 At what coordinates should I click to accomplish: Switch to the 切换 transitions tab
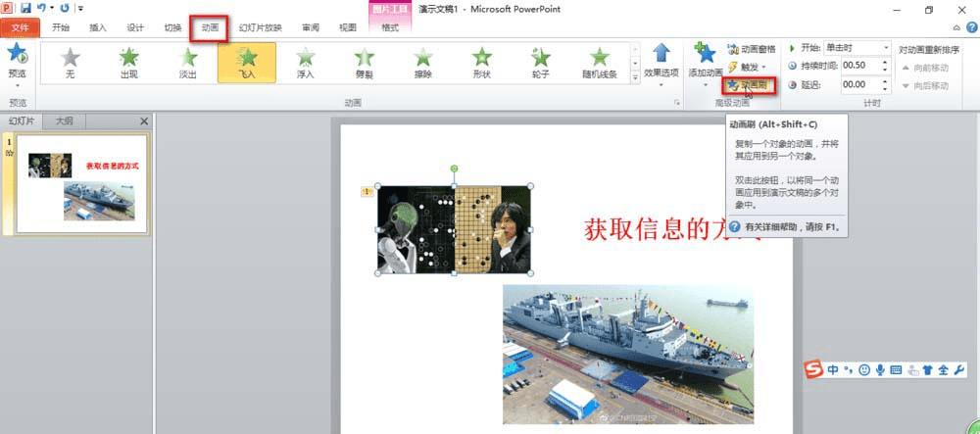[x=172, y=27]
